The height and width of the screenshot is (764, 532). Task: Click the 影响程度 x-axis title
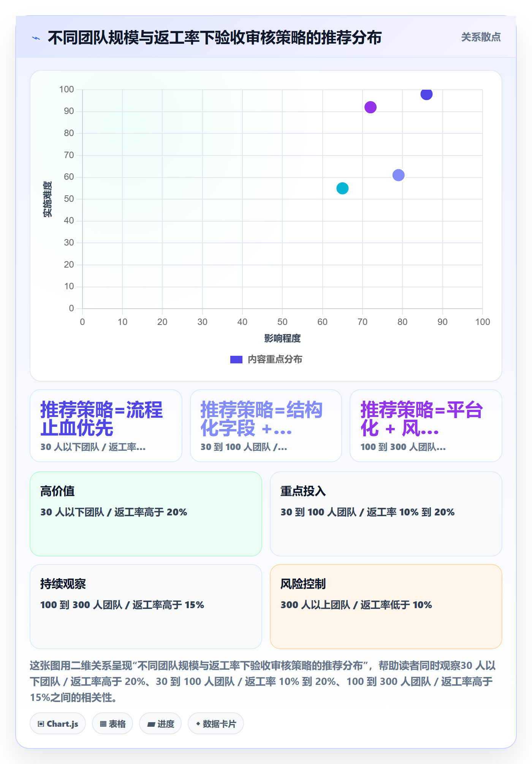pos(282,338)
